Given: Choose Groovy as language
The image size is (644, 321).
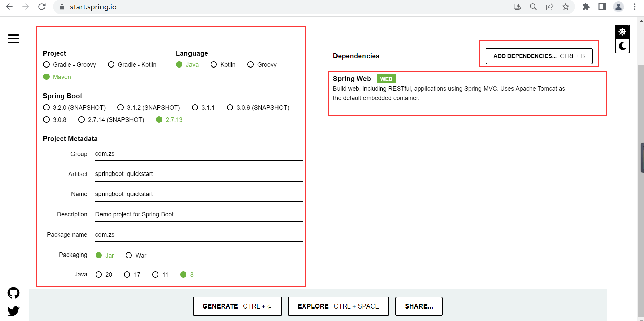Looking at the screenshot, I should (x=262, y=65).
